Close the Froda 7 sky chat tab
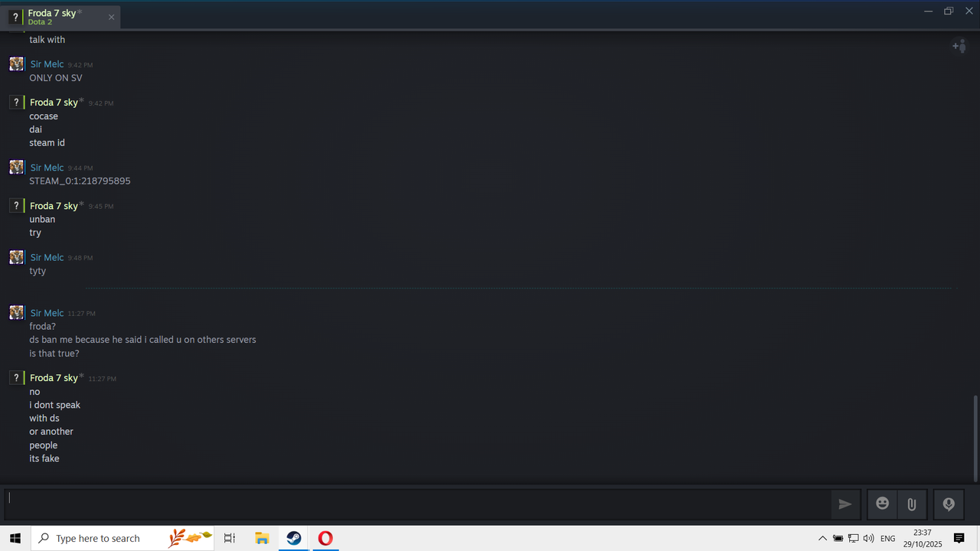The width and height of the screenshot is (980, 551). [x=111, y=17]
